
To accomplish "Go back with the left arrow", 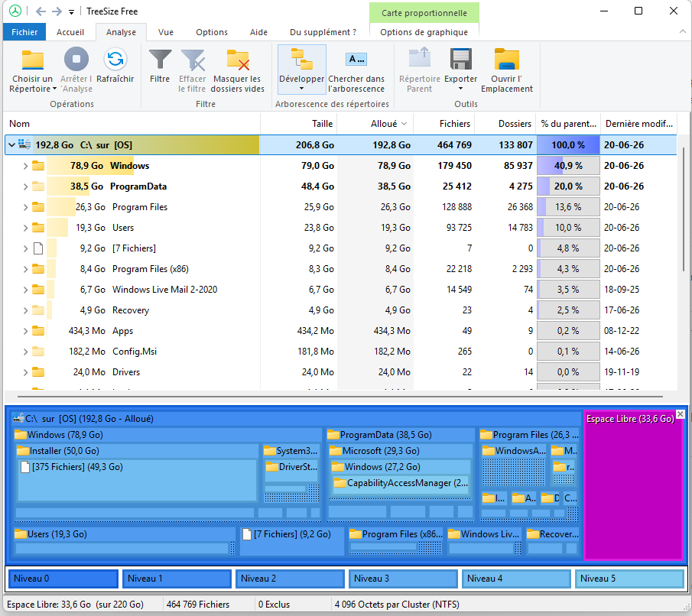I will pos(41,11).
